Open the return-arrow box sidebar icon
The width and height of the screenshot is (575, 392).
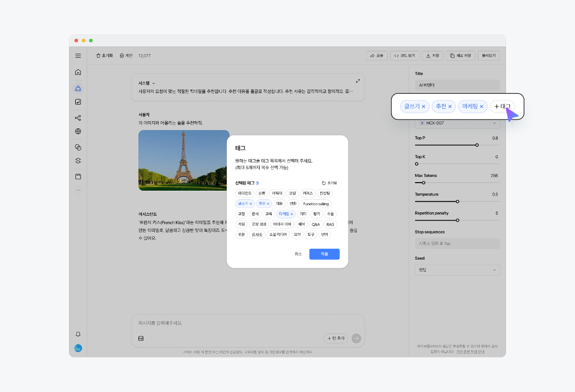78,102
